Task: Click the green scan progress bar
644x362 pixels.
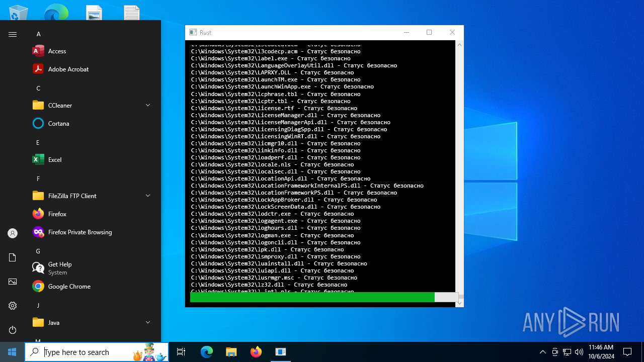Action: (x=312, y=297)
